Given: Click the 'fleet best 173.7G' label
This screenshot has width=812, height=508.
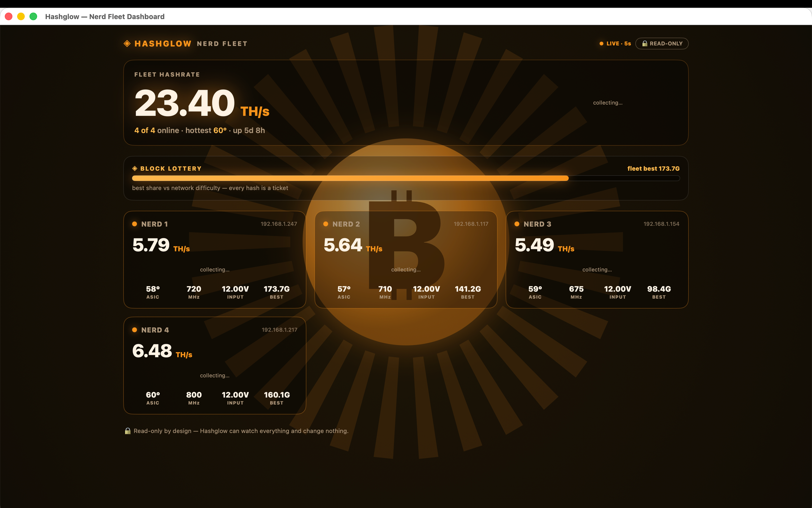Looking at the screenshot, I should tap(653, 168).
